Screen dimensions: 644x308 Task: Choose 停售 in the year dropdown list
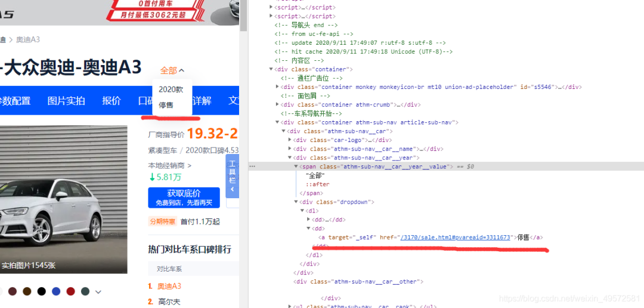click(x=166, y=105)
